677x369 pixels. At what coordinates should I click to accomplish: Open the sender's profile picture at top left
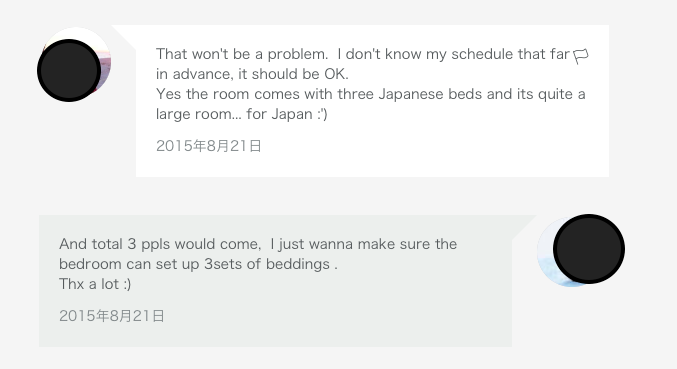point(74,65)
